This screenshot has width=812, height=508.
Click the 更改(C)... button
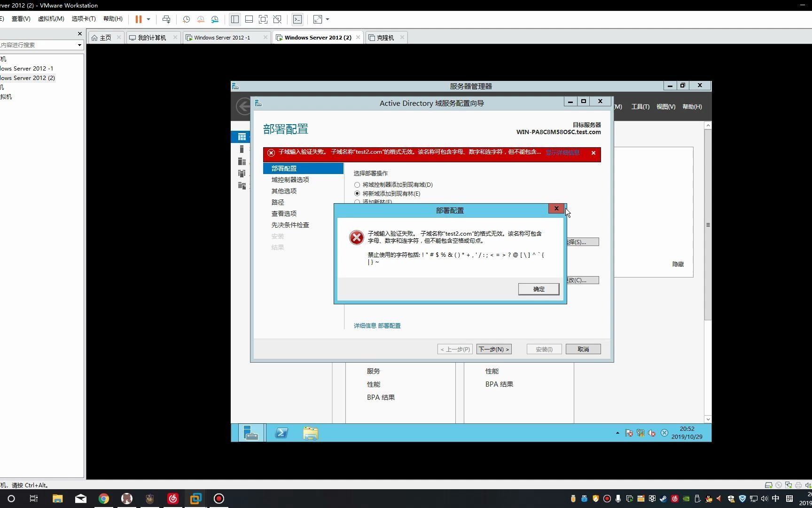tap(583, 280)
